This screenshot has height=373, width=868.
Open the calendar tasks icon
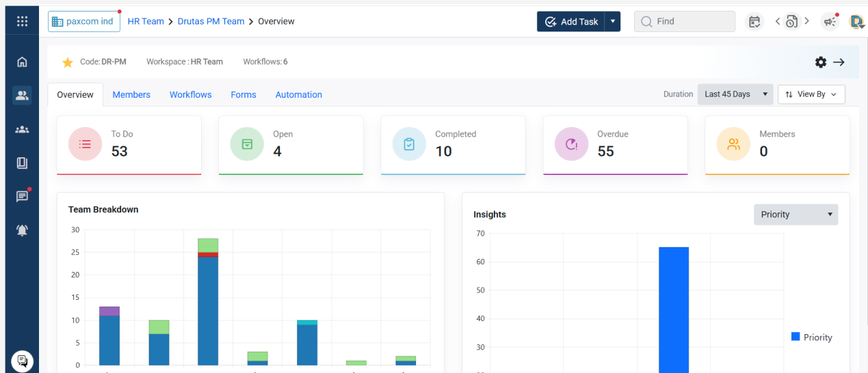tap(754, 22)
